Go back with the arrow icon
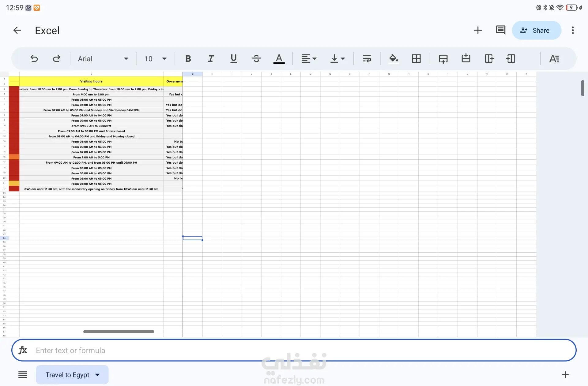 pyautogui.click(x=17, y=30)
